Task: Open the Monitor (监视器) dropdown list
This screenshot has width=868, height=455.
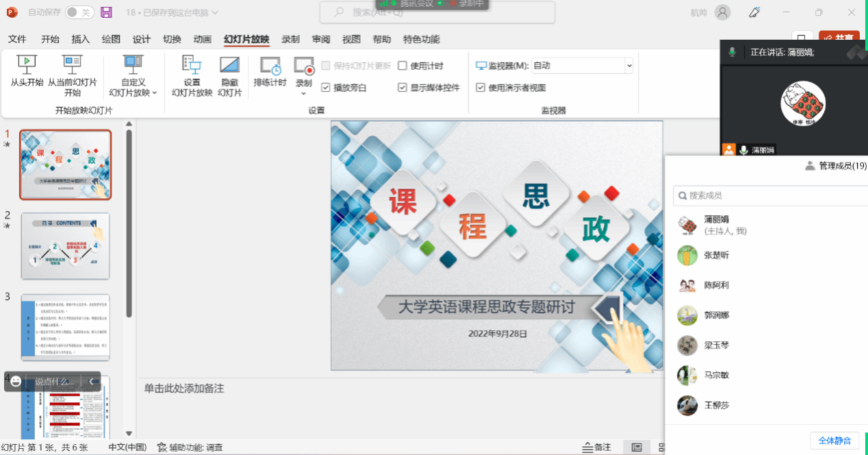Action: click(628, 66)
